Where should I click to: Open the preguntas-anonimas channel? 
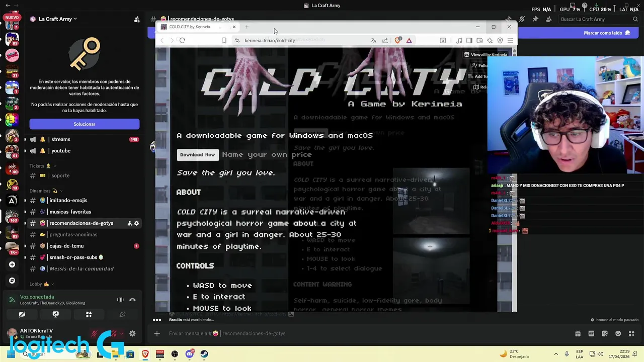pyautogui.click(x=85, y=234)
